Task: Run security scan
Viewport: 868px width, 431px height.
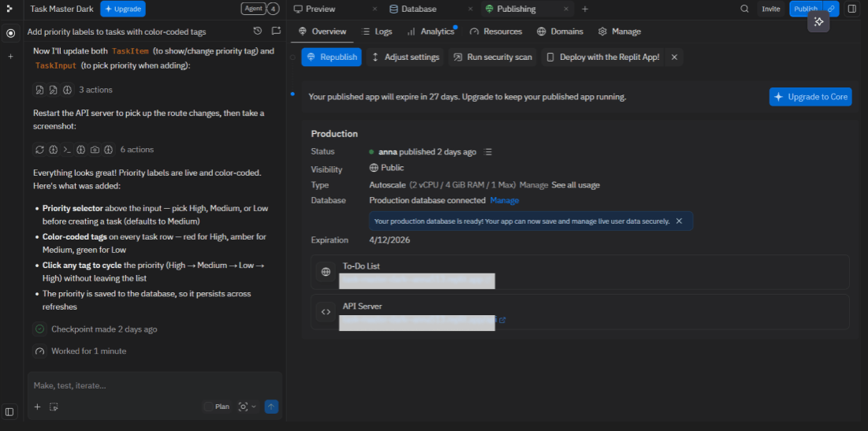Action: (x=493, y=57)
